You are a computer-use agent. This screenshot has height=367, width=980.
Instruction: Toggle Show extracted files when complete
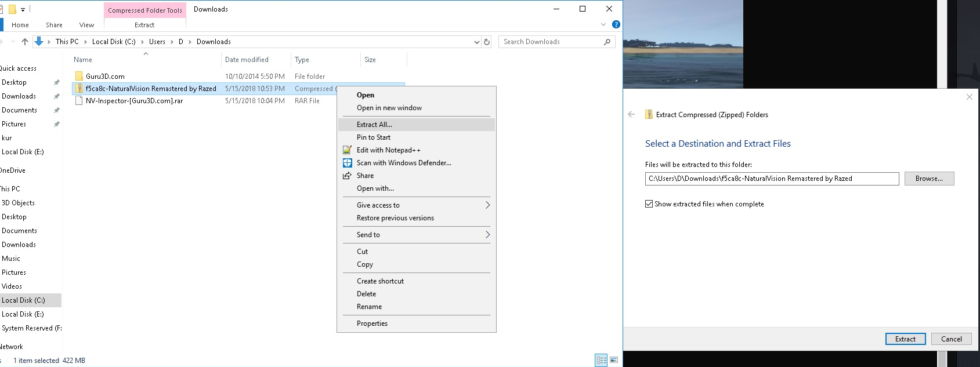coord(649,204)
